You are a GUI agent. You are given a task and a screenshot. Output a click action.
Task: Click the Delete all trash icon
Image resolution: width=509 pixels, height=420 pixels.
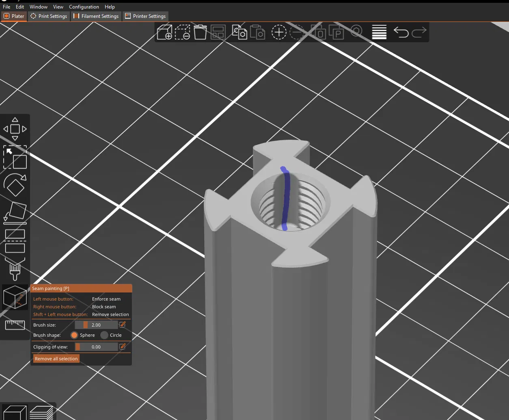(200, 32)
